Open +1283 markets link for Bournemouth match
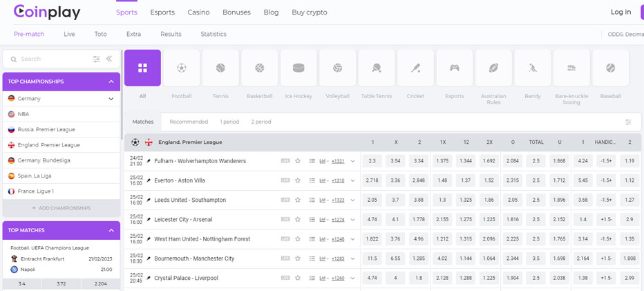This screenshot has height=291, width=644. tap(338, 259)
